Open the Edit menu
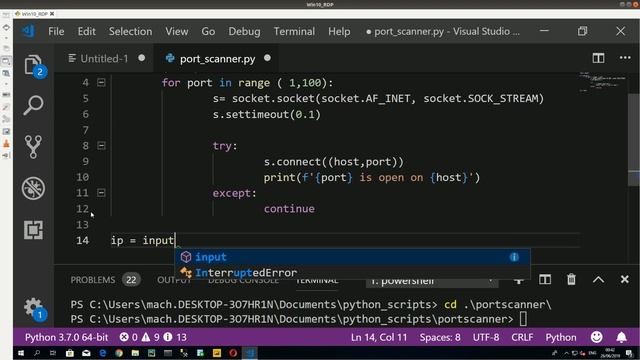 (87, 31)
